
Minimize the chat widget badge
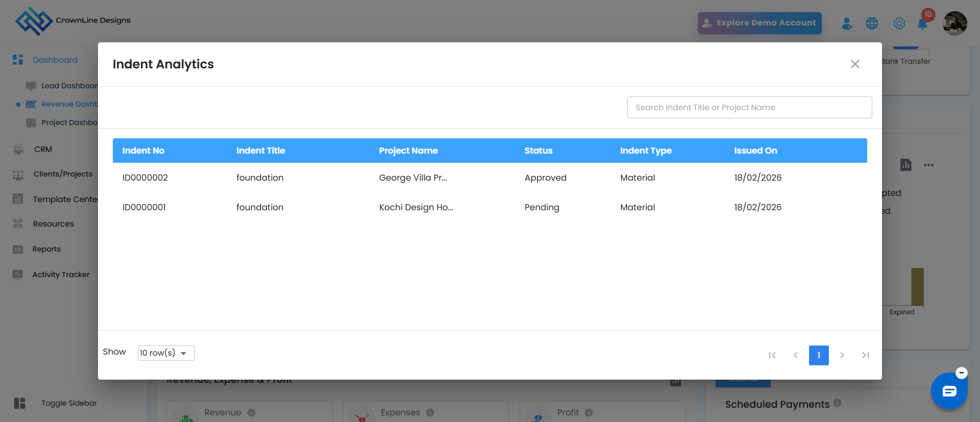962,373
